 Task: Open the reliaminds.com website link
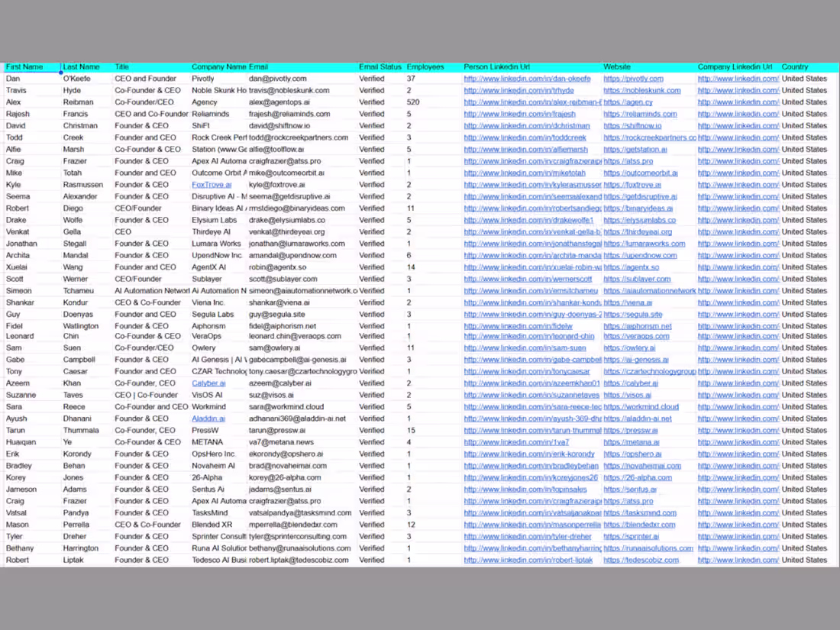[x=640, y=114]
